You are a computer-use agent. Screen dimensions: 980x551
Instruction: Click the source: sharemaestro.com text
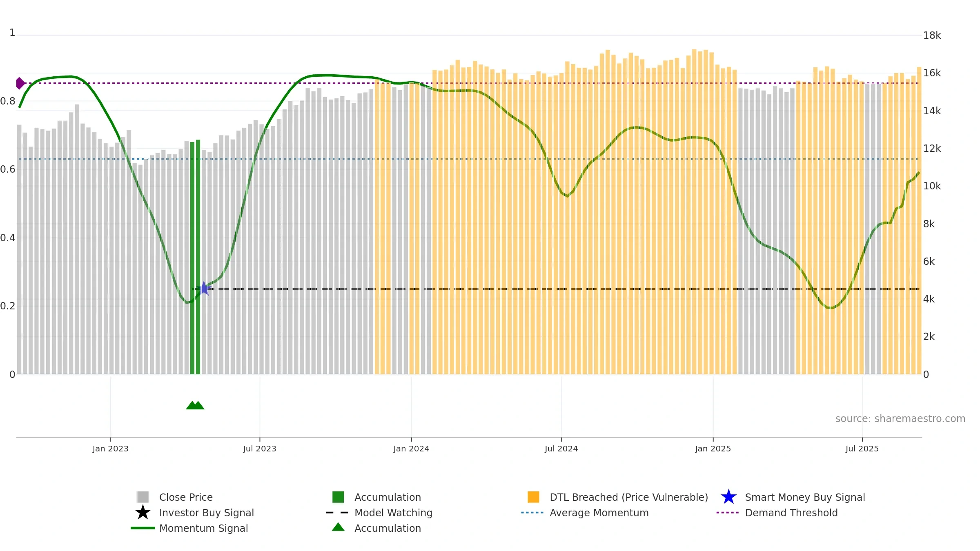(900, 419)
